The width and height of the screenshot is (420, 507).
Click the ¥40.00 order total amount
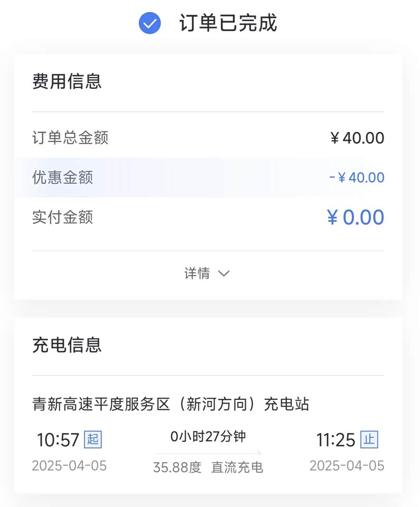(x=357, y=138)
